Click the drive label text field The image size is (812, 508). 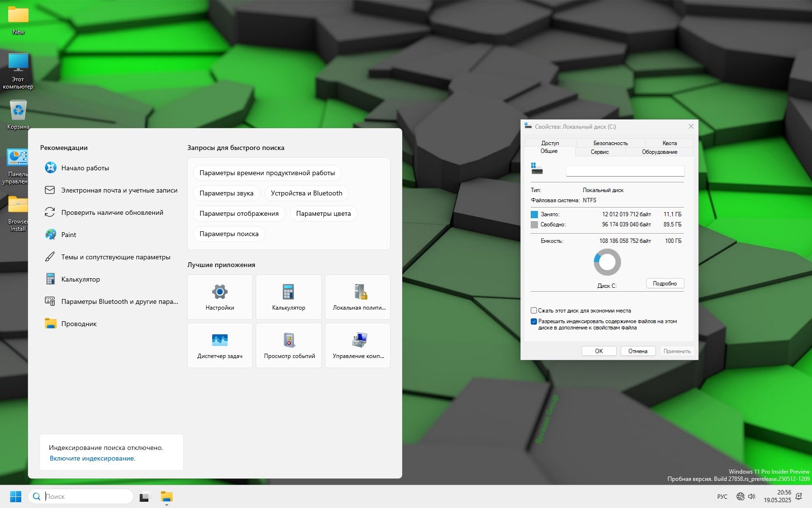click(x=625, y=171)
